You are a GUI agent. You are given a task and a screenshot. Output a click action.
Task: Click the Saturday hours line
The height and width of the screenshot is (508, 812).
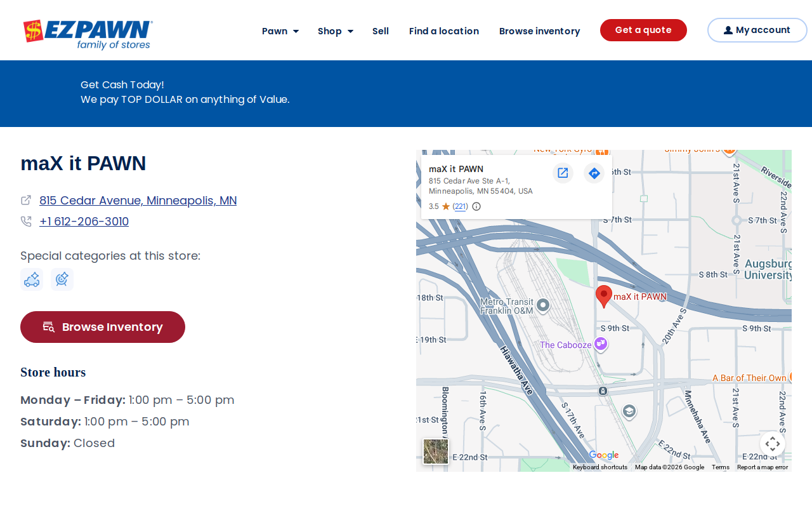(105, 422)
